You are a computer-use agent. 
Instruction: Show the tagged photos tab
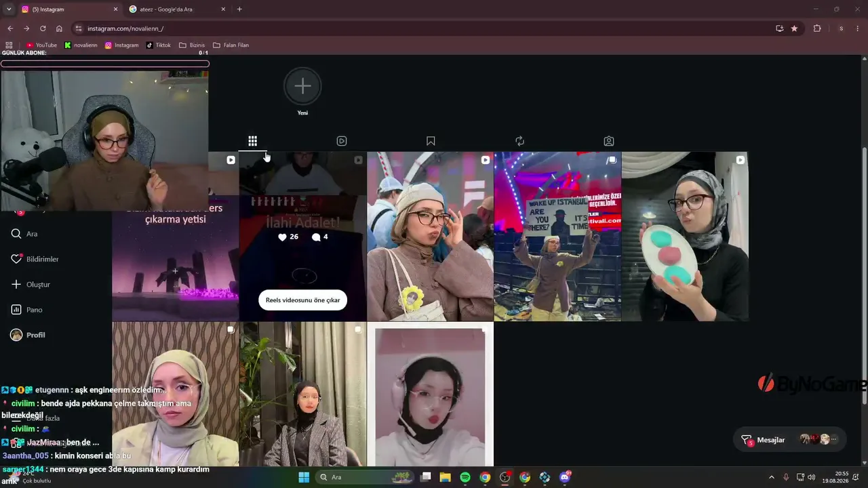609,141
